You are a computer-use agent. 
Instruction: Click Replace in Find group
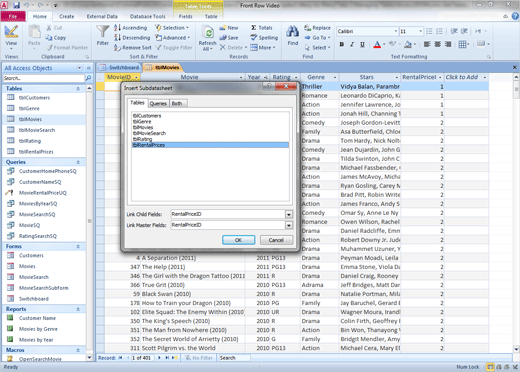tap(317, 28)
